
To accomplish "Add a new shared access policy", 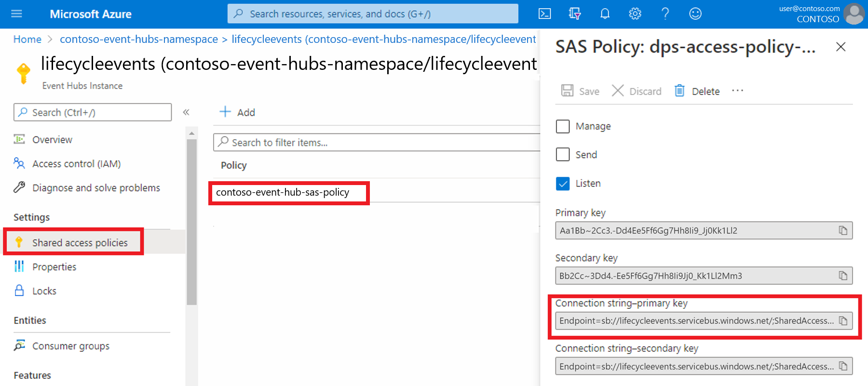I will pyautogui.click(x=237, y=112).
